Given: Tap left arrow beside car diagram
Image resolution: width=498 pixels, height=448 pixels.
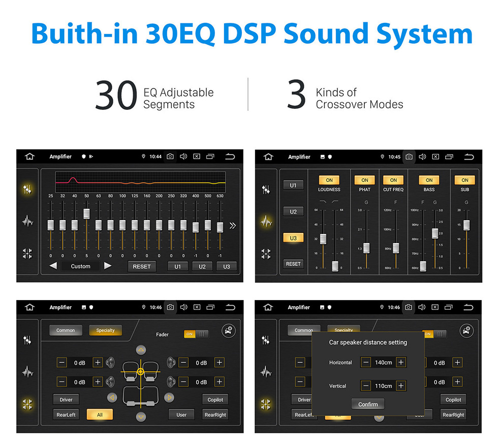Looking at the screenshot, I should pyautogui.click(x=112, y=397).
